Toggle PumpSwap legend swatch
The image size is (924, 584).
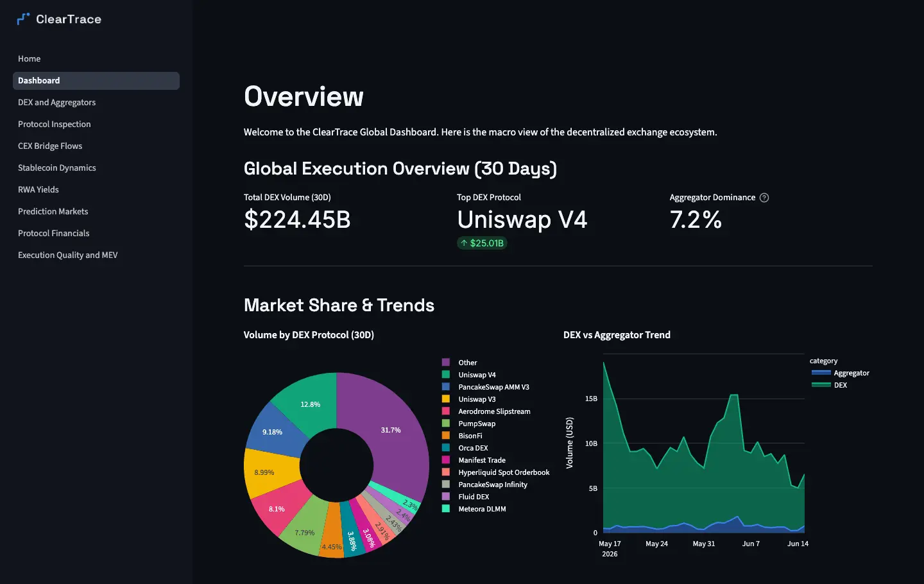click(x=446, y=424)
